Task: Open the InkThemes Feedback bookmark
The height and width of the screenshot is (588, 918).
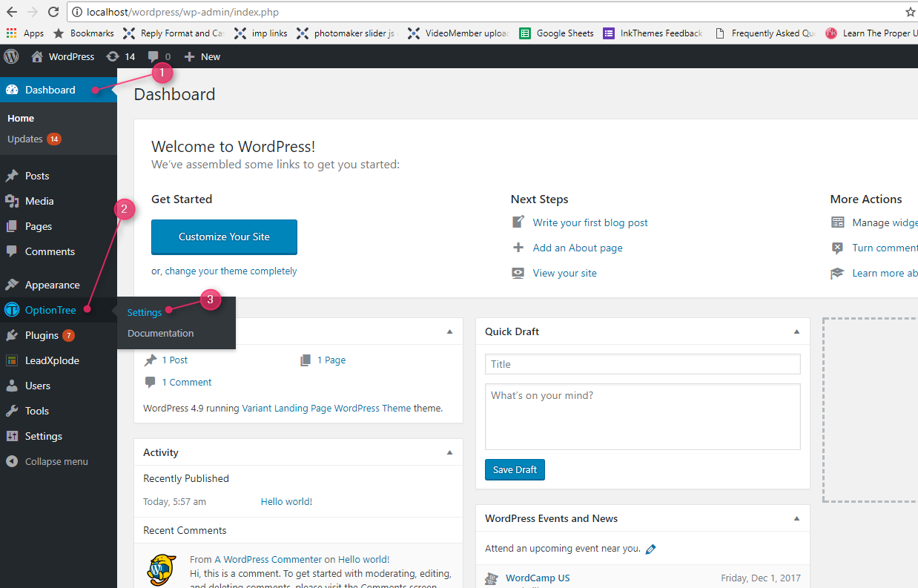Action: pyautogui.click(x=653, y=33)
